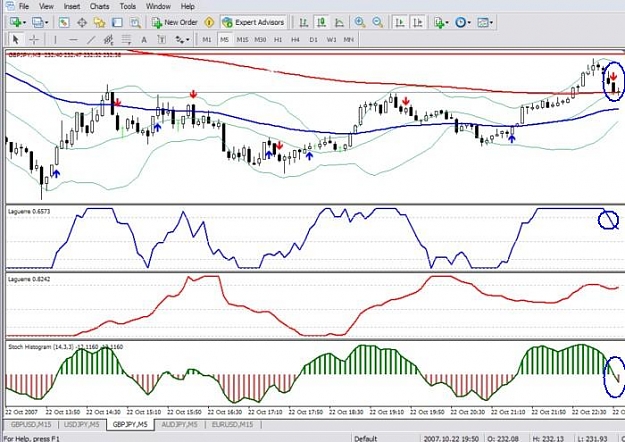
Task: Show the Market Watch window
Action: coord(64,23)
